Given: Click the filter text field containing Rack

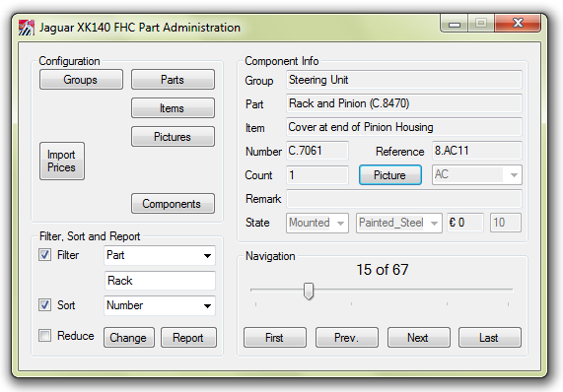Looking at the screenshot, I should tap(160, 281).
